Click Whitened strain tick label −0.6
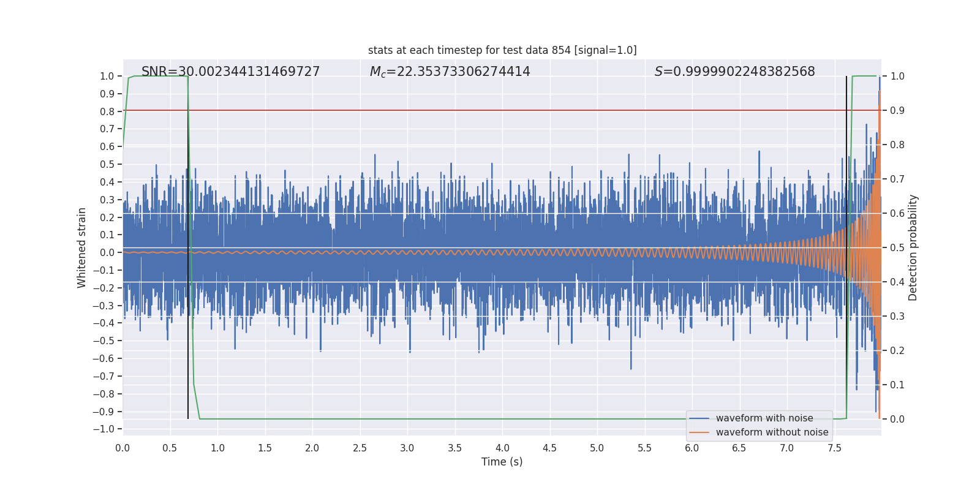The height and width of the screenshot is (490, 980). click(x=104, y=358)
